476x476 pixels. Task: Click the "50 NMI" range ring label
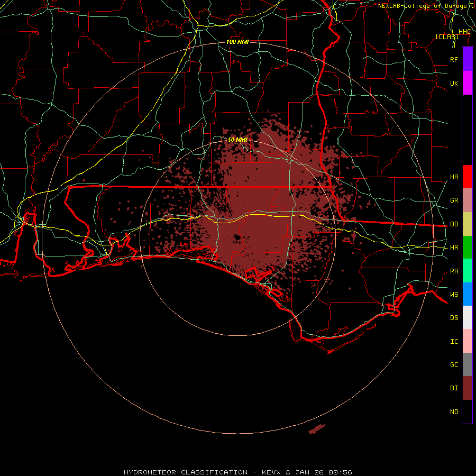237,140
